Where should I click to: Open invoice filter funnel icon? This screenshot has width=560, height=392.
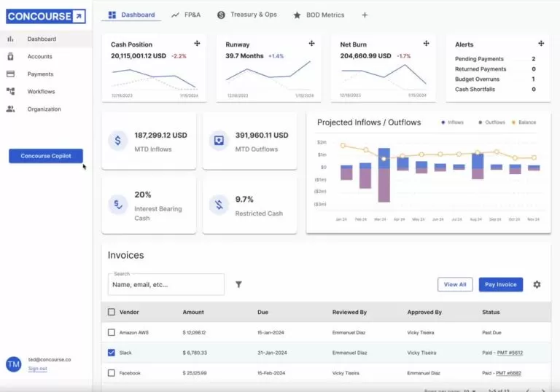[238, 285]
